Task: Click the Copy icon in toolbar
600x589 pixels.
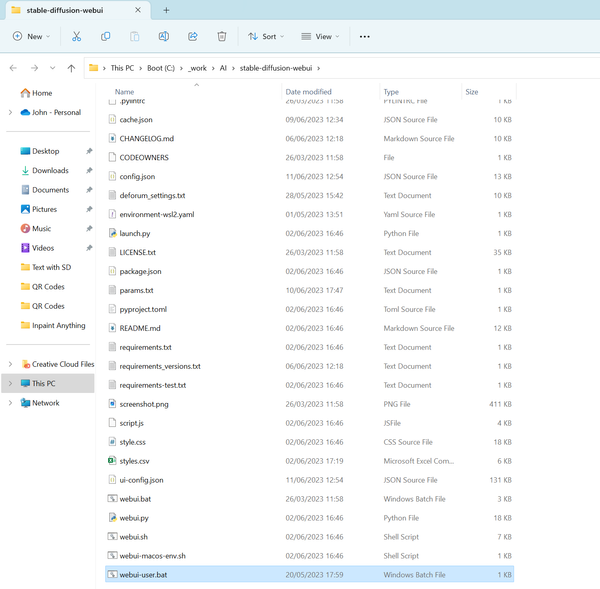Action: tap(105, 36)
